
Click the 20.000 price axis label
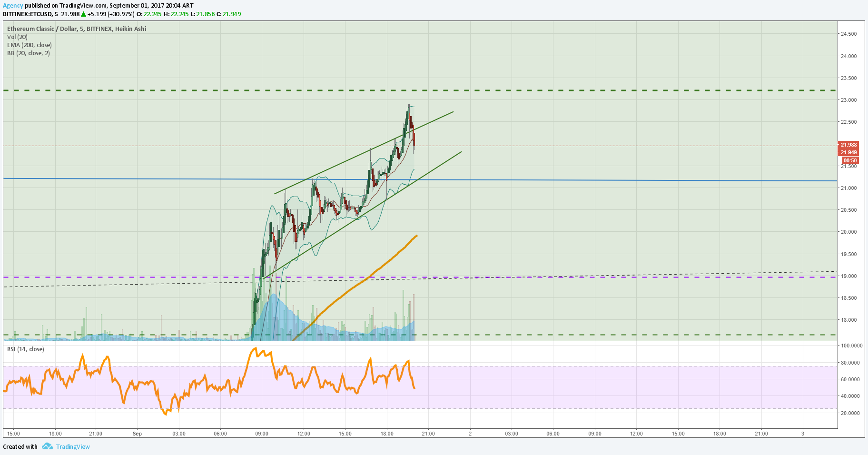(x=848, y=232)
